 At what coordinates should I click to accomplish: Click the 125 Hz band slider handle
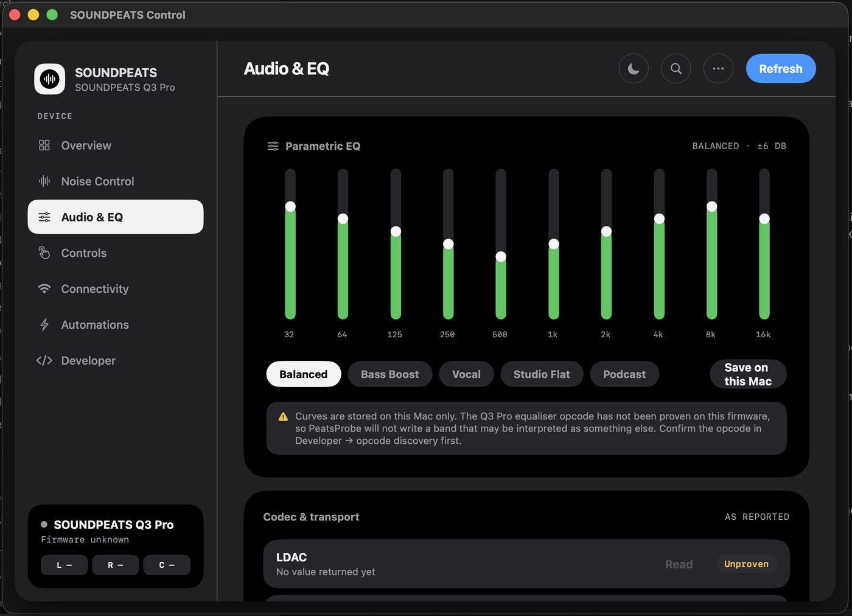pos(396,231)
